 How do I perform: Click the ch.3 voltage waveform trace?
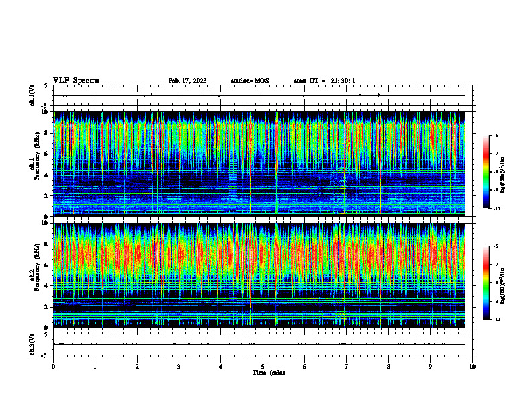click(259, 345)
